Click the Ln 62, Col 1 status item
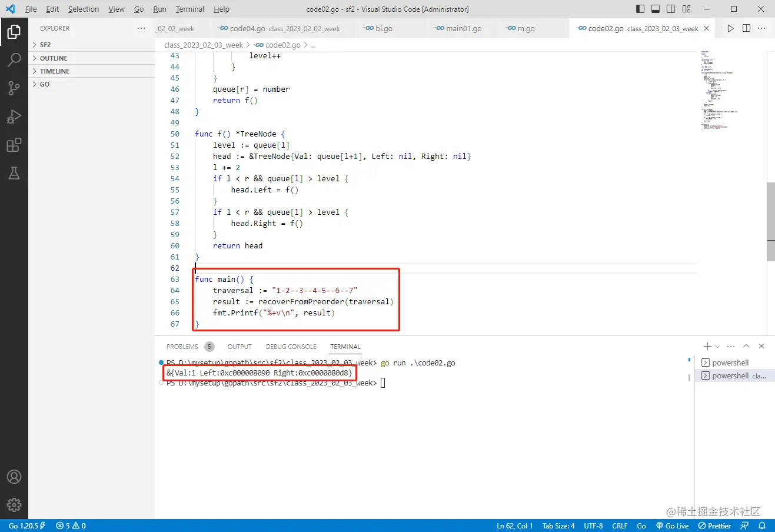The image size is (775, 532). tap(514, 526)
